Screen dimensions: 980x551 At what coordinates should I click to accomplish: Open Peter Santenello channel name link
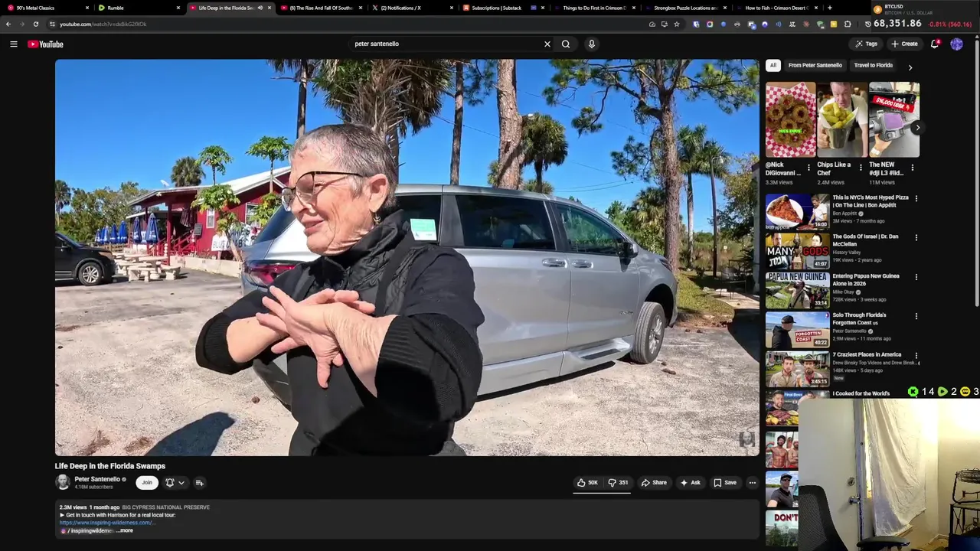(x=97, y=479)
